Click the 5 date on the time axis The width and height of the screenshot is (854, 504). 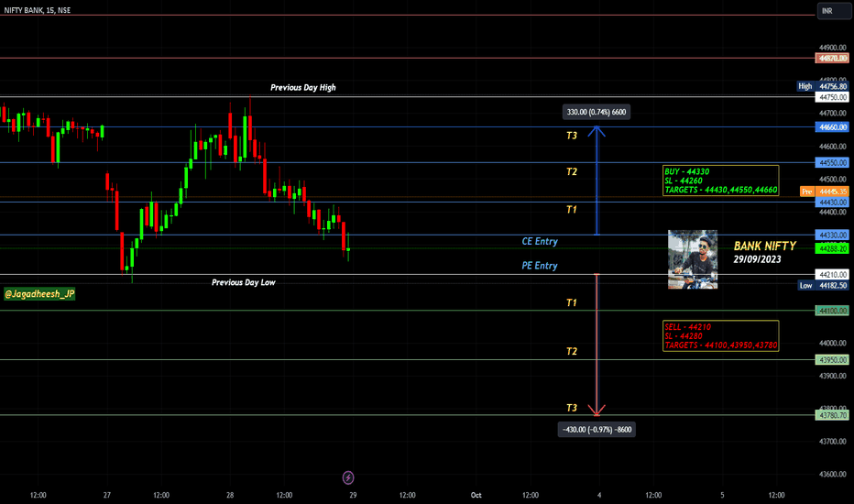coord(722,495)
